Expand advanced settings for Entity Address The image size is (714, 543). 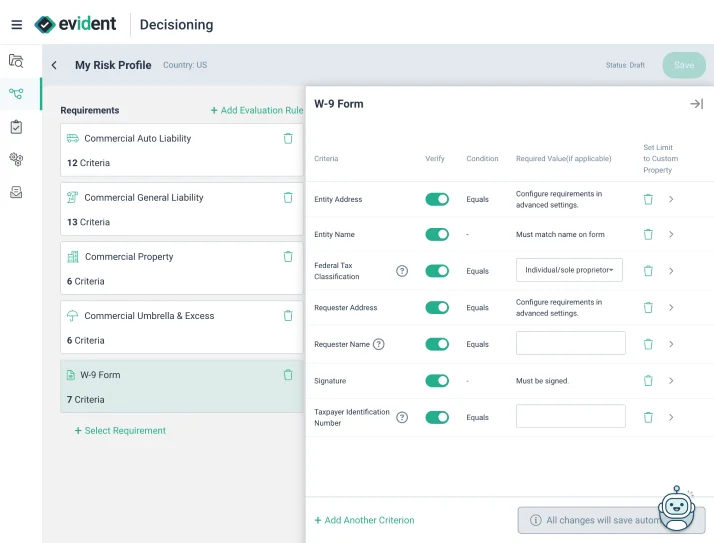point(671,199)
